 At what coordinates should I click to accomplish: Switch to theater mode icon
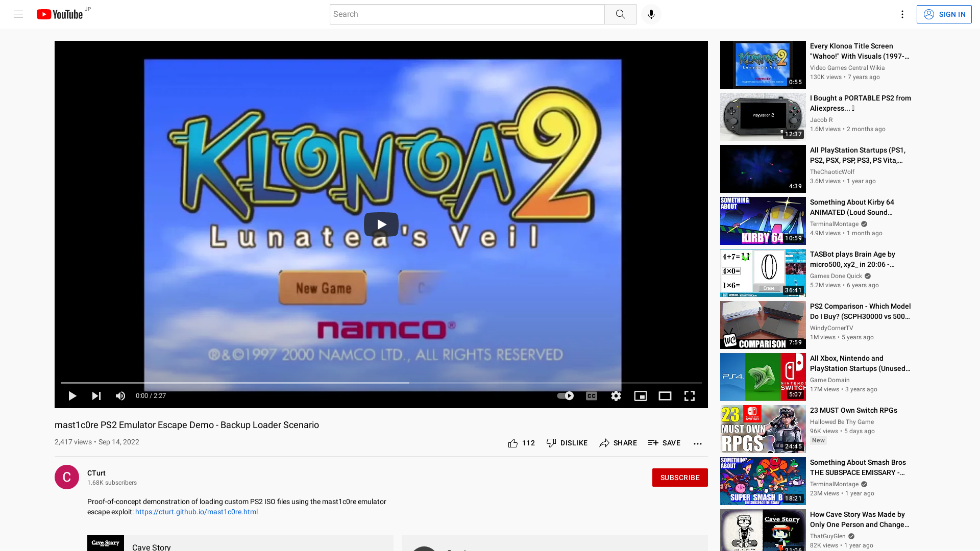tap(665, 396)
